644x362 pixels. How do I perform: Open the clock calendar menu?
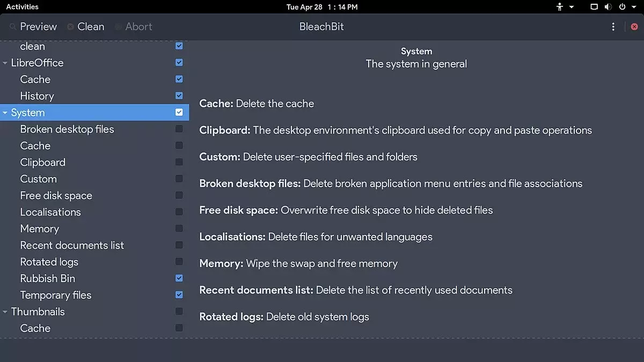click(x=322, y=7)
